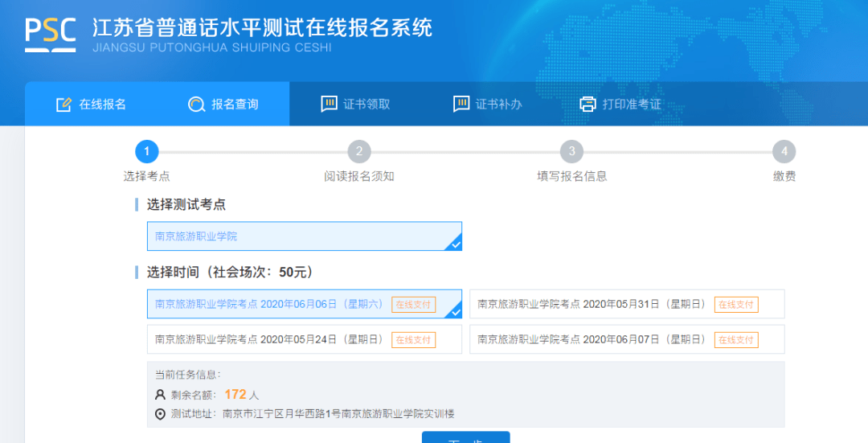This screenshot has width=868, height=443.
Task: Click the PSC logo in the header
Action: point(51,35)
